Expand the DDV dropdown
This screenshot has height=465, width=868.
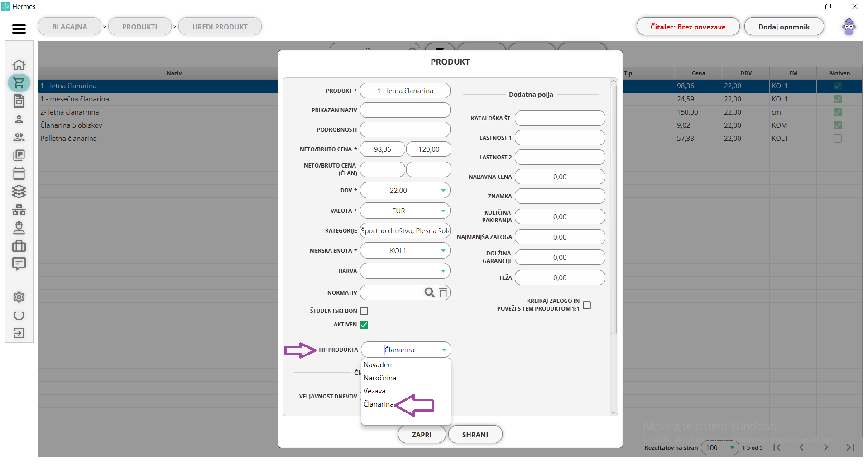point(443,191)
